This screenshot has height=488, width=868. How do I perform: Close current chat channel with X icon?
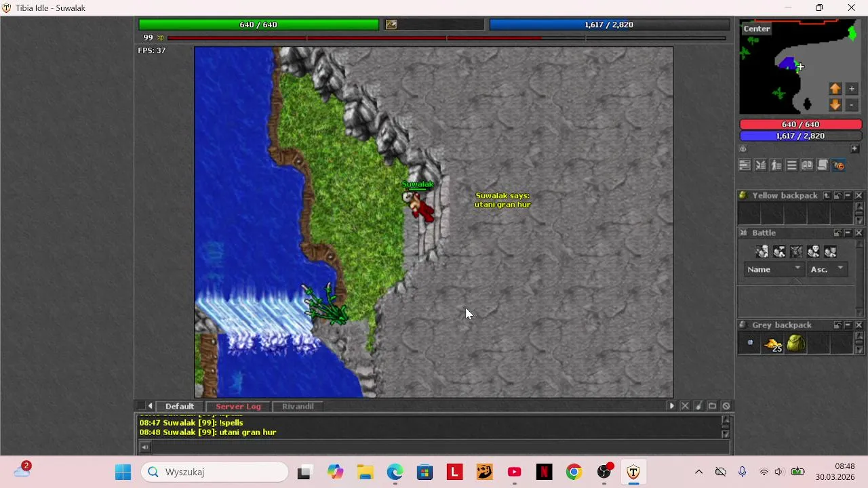pos(685,406)
